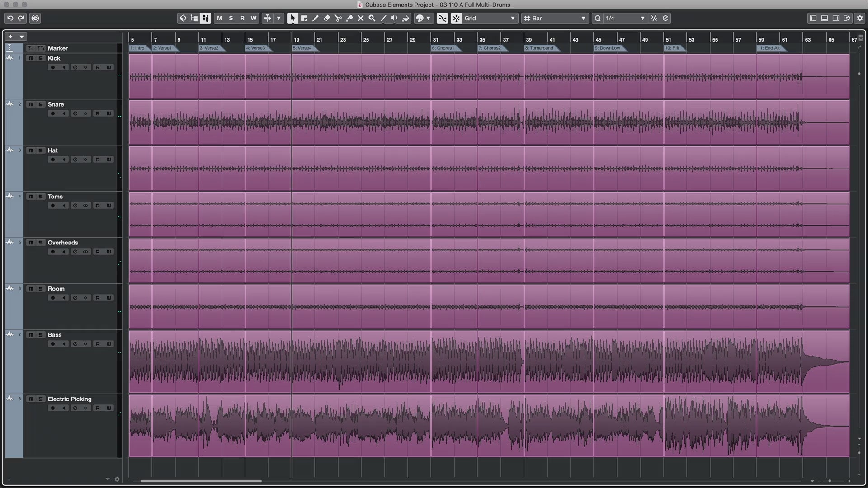The height and width of the screenshot is (488, 868).
Task: Click Add Marker button on Marker track
Action: point(30,48)
